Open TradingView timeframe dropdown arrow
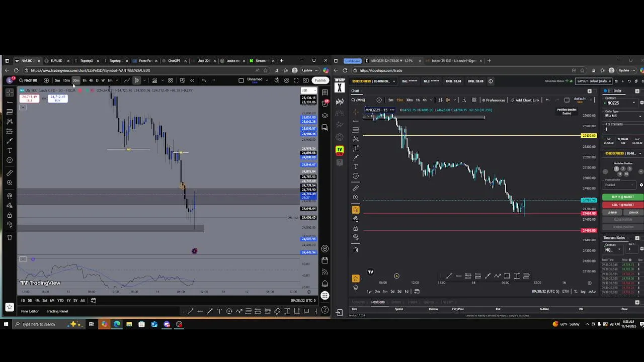Image resolution: width=644 pixels, height=362 pixels. tap(117, 80)
